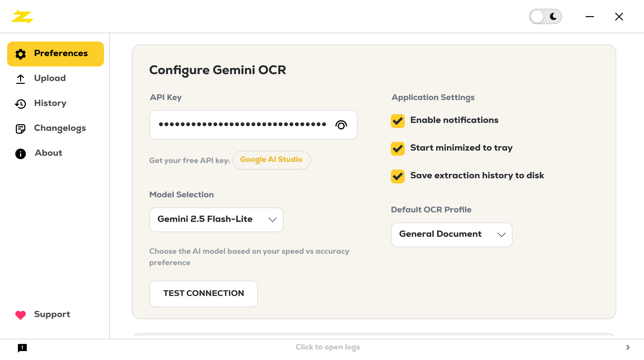This screenshot has height=360, width=644.
Task: Click the feedback alert icon in status bar
Action: click(22, 348)
